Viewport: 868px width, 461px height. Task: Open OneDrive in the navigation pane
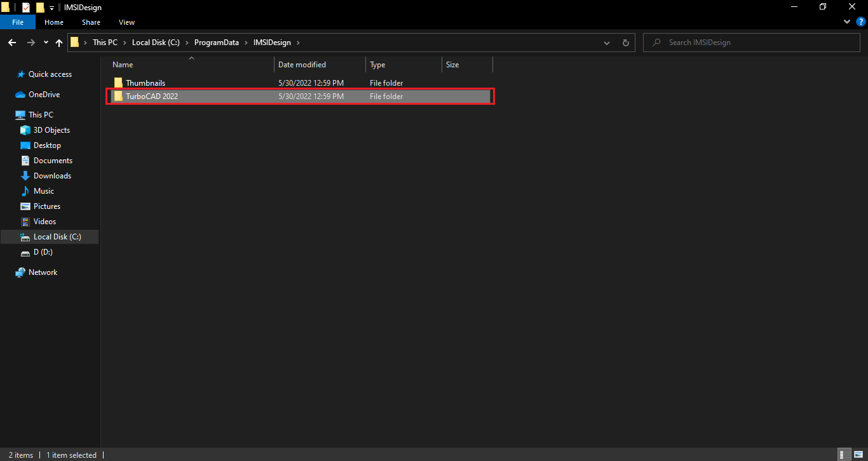click(x=44, y=95)
